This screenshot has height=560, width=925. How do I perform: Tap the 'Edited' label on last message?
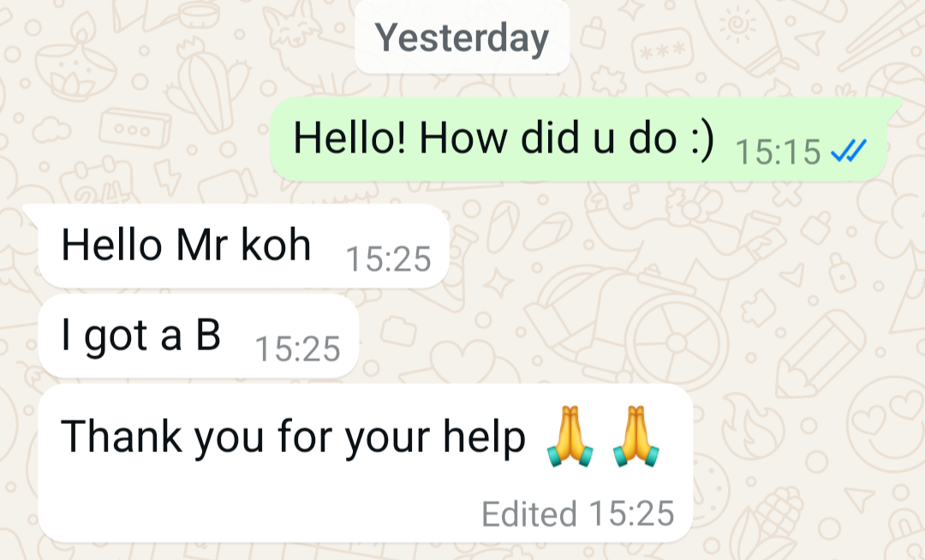point(529,514)
